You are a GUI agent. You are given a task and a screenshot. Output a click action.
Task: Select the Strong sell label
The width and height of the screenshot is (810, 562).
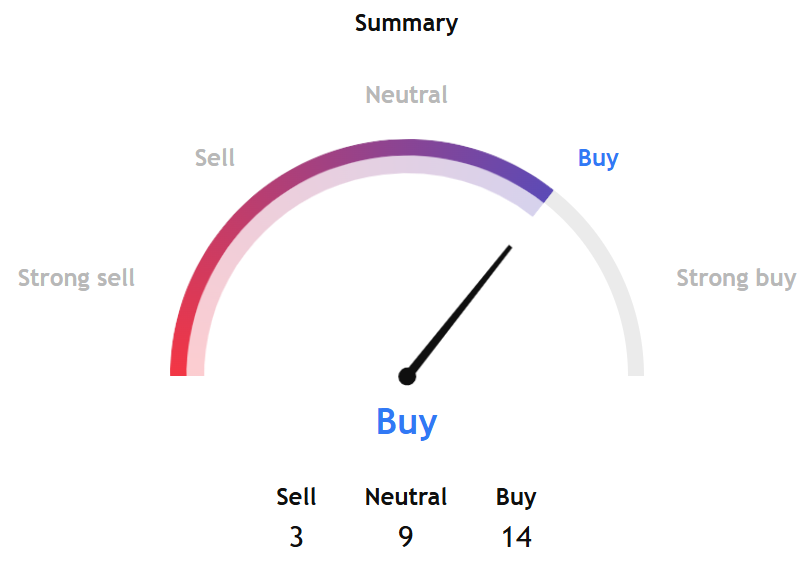(76, 278)
